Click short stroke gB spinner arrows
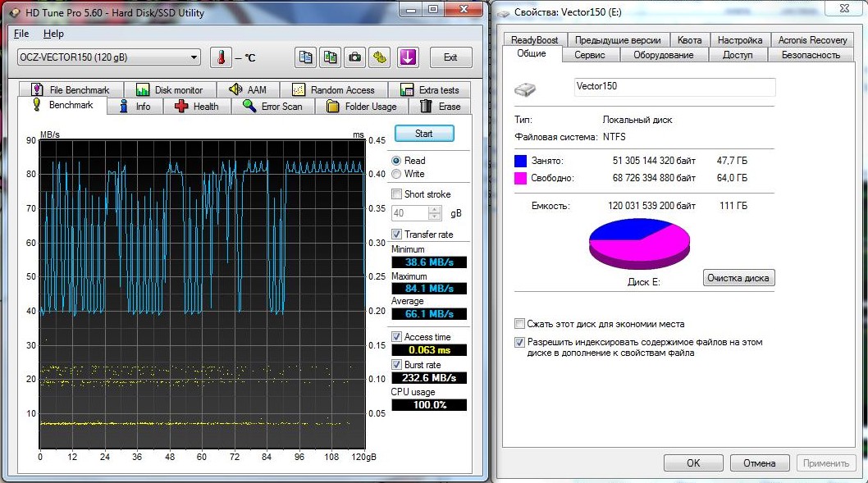 point(435,213)
